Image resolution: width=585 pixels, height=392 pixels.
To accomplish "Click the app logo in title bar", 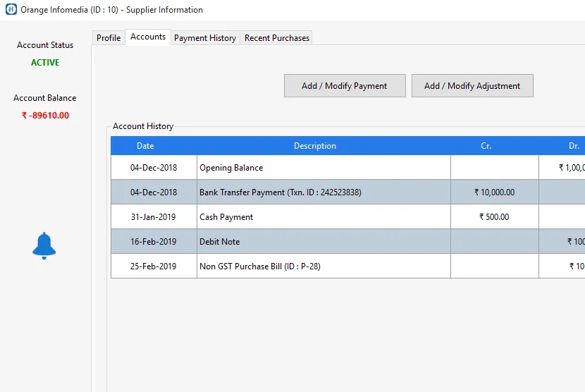I will point(11,10).
